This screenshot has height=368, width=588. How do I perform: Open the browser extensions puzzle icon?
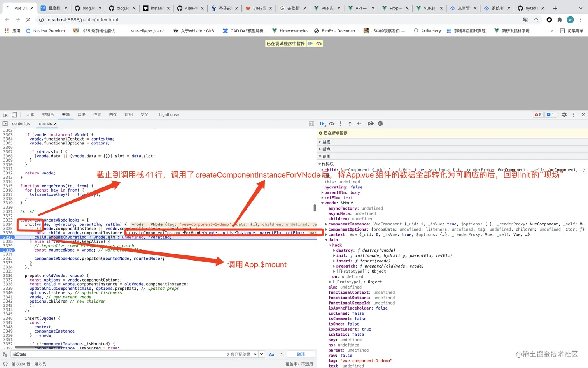(560, 20)
